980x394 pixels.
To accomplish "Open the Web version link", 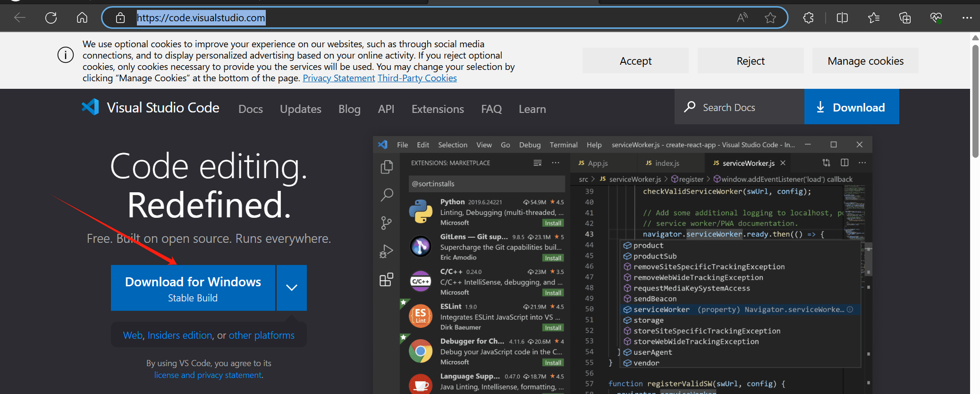I will coord(133,335).
